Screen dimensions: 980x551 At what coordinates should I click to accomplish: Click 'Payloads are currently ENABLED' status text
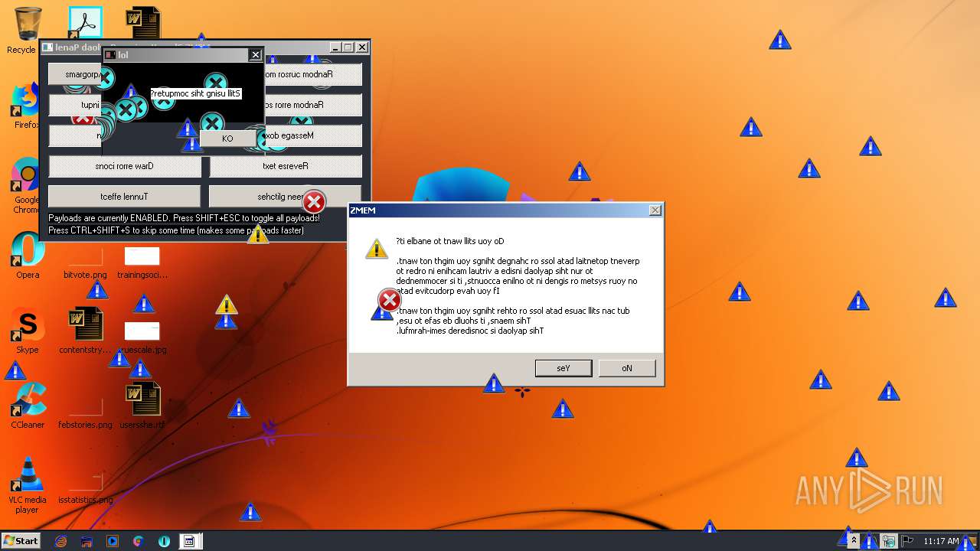click(x=184, y=218)
